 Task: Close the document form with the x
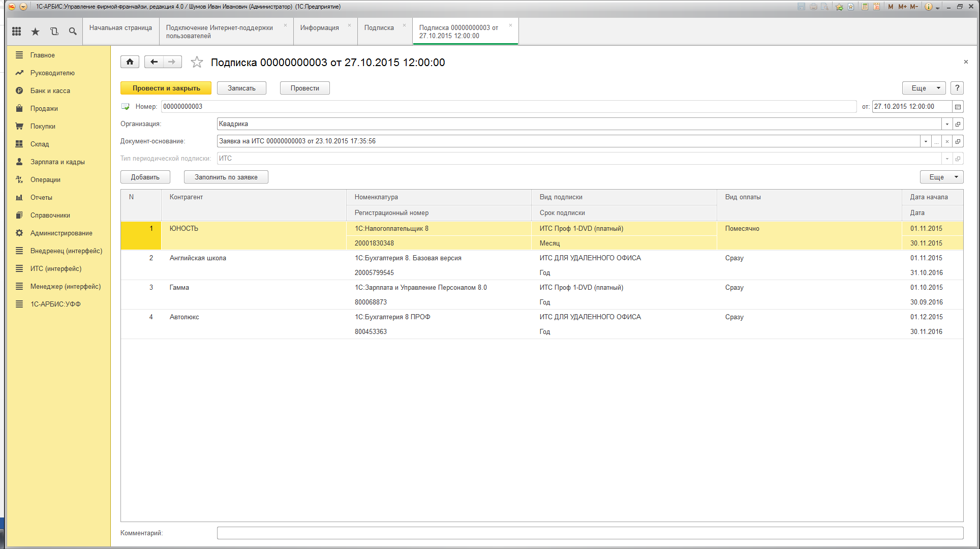(966, 62)
